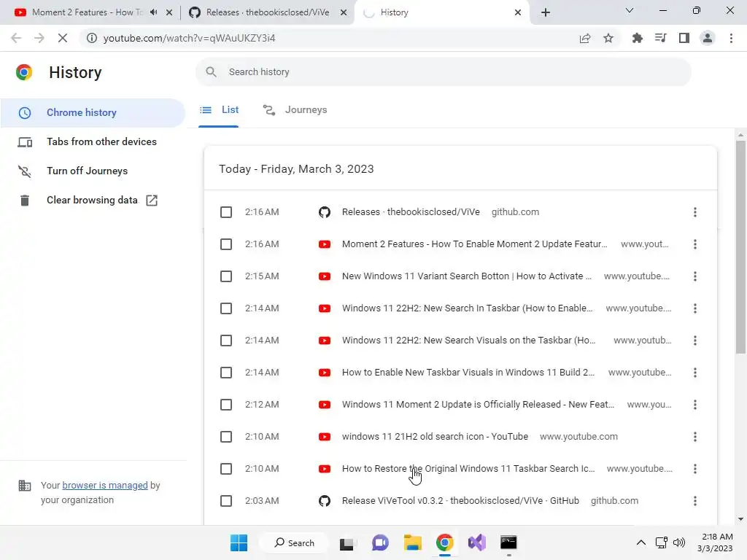The image size is (747, 560).
Task: Select Chrome history in the sidebar
Action: [93, 113]
